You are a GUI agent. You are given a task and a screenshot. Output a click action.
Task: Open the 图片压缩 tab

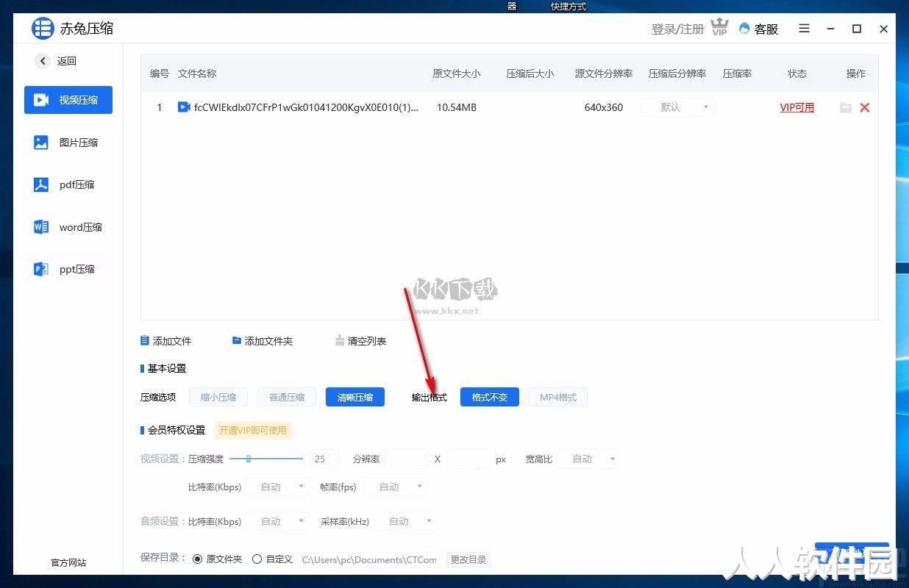coord(68,143)
